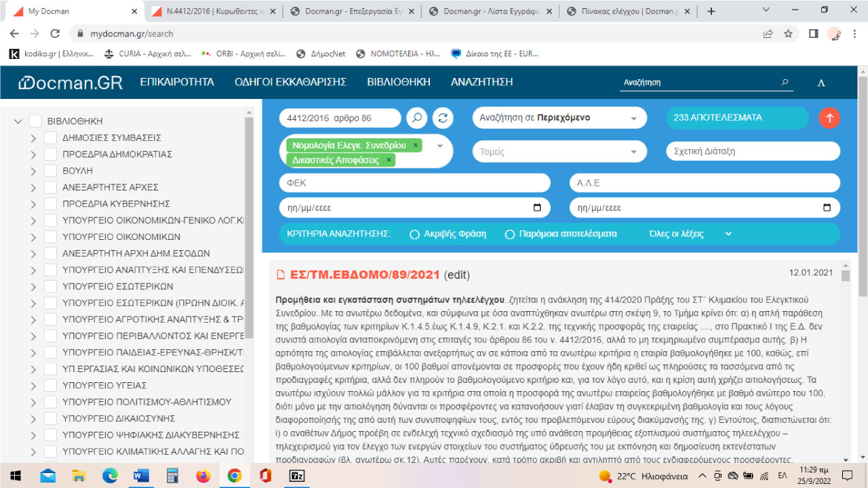The image size is (868, 488).
Task: Click the refresh results icon next to search
Action: (442, 117)
